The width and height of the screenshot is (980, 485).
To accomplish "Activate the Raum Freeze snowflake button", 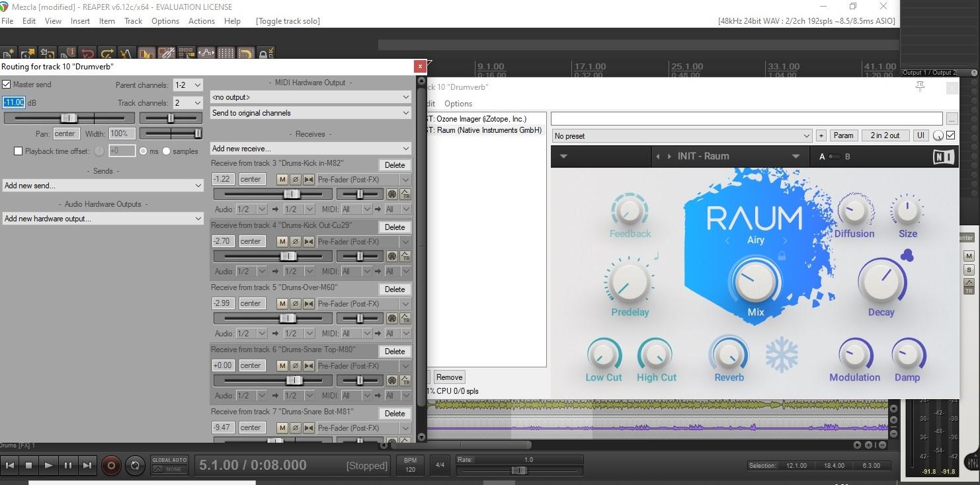I will tap(782, 355).
